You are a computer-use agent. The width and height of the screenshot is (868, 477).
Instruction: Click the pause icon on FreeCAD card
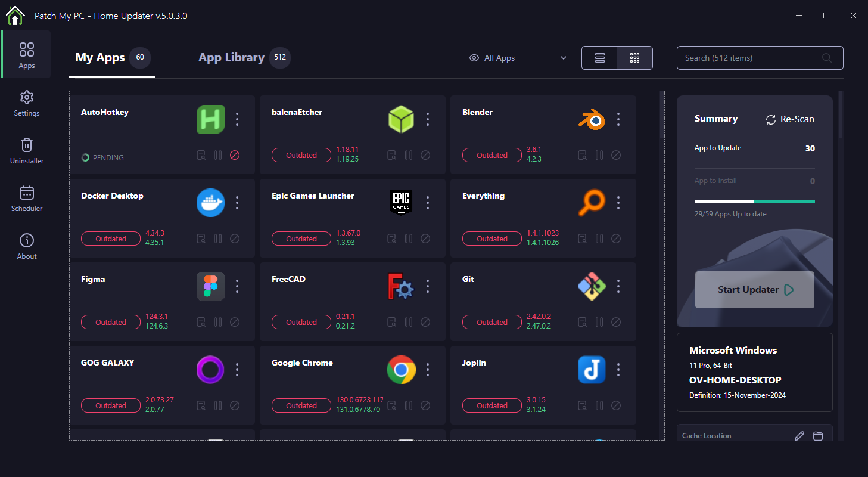pyautogui.click(x=409, y=322)
